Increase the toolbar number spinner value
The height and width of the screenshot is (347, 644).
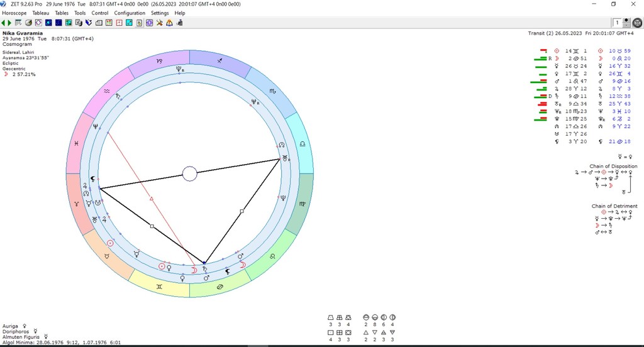click(626, 21)
